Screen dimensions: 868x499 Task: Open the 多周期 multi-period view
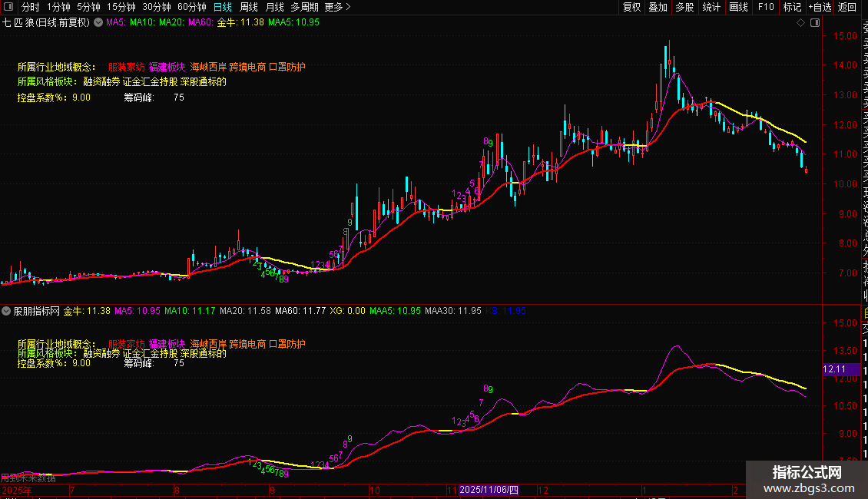(x=304, y=7)
